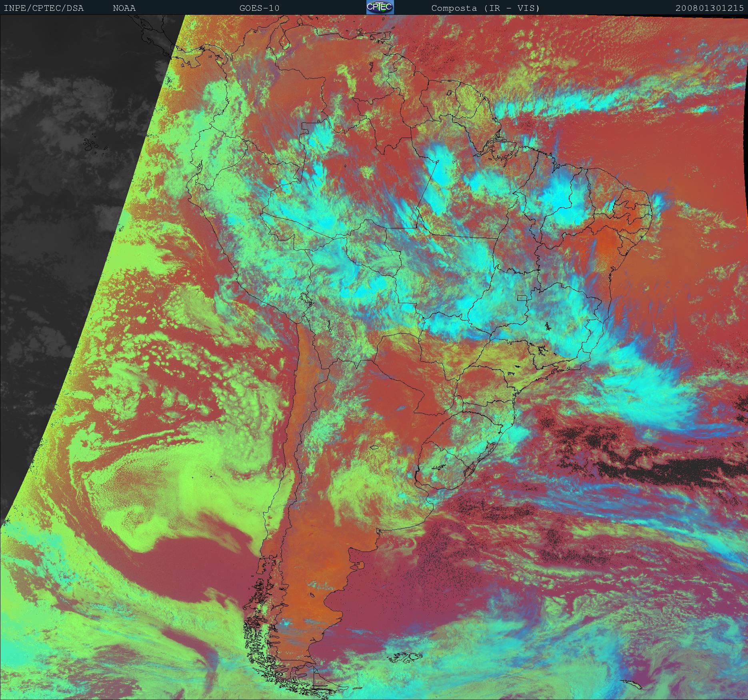748x700 pixels.
Task: Click the Lake Titicaca outline
Action: pos(306,299)
